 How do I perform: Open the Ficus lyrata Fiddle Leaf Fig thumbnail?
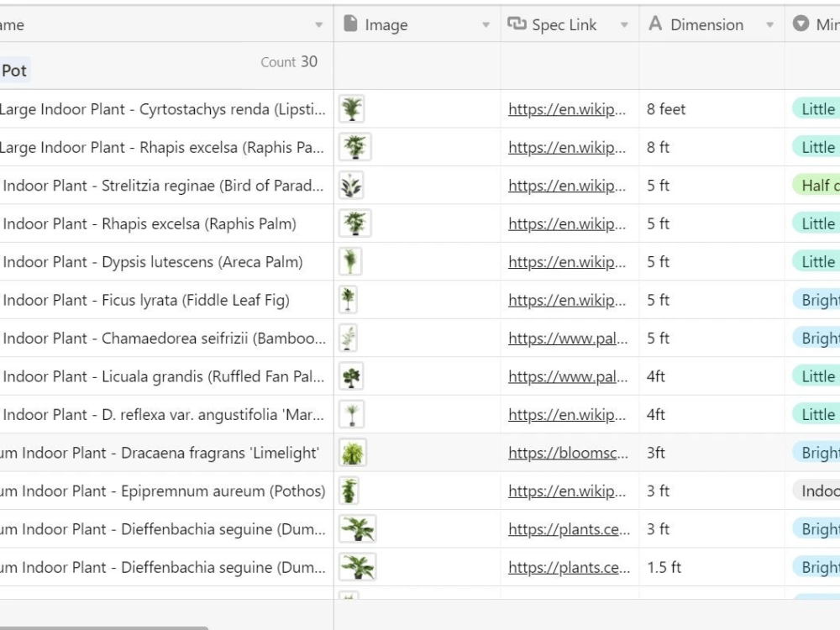(x=348, y=300)
